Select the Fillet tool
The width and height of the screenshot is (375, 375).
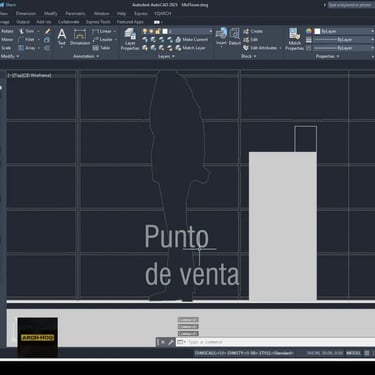(27, 39)
